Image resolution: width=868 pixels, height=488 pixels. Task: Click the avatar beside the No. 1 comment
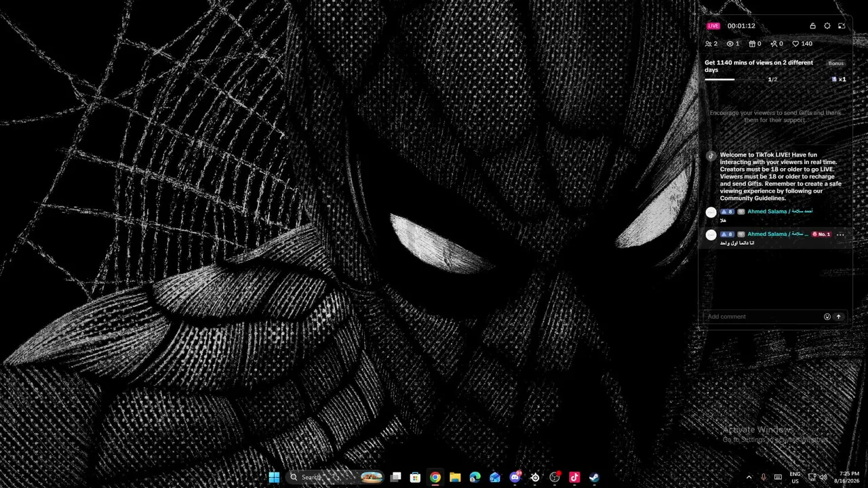click(711, 235)
